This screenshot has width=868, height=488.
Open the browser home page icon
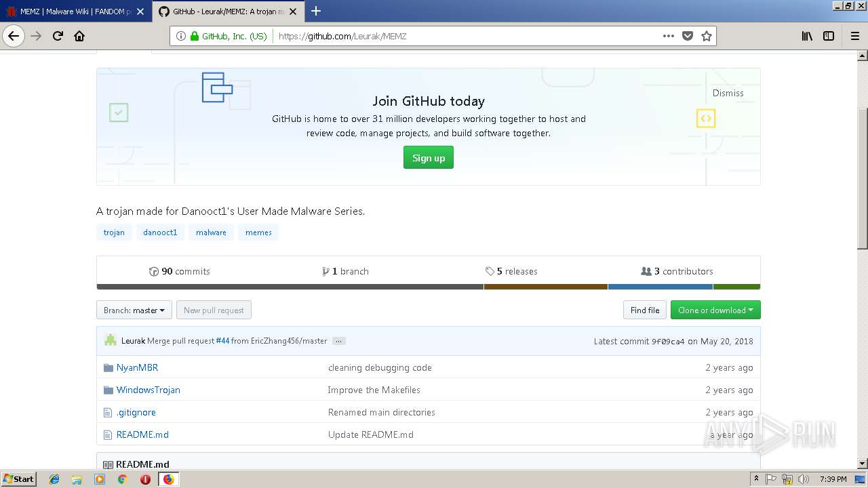(x=79, y=36)
